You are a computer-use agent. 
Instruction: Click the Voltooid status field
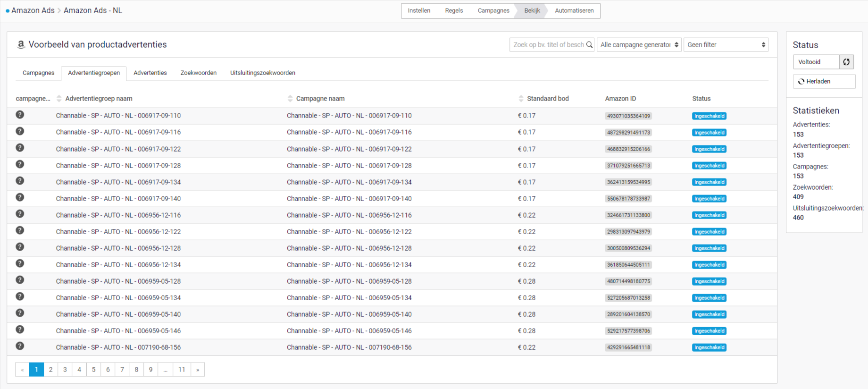click(816, 62)
